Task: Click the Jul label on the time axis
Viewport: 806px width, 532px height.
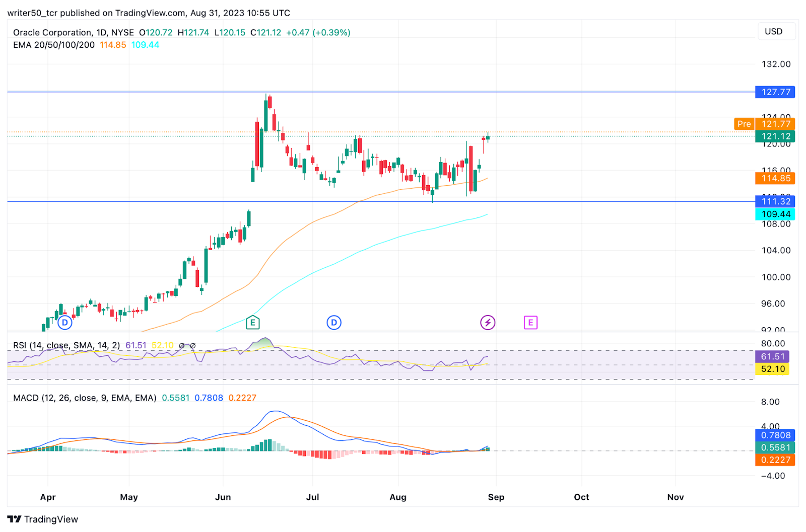Action: point(312,497)
